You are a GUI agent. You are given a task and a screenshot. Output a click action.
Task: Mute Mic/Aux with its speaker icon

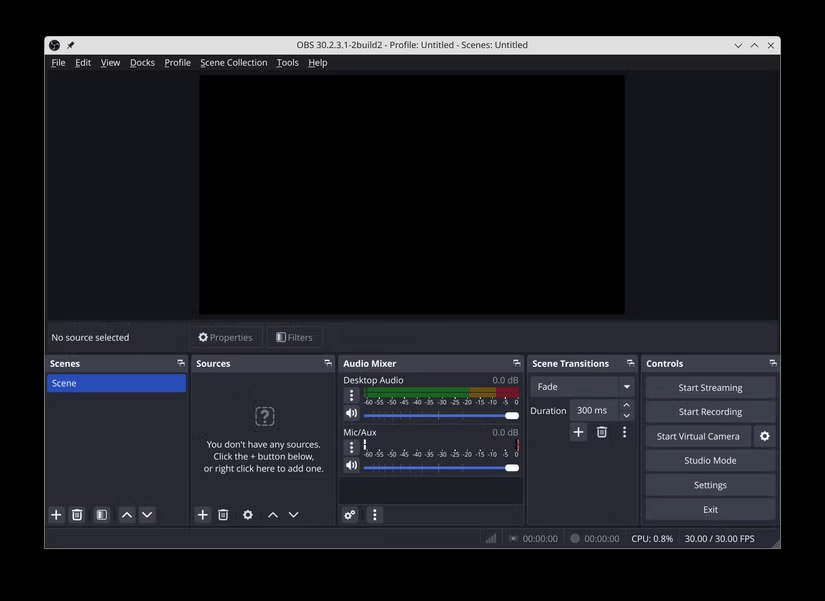(x=351, y=467)
